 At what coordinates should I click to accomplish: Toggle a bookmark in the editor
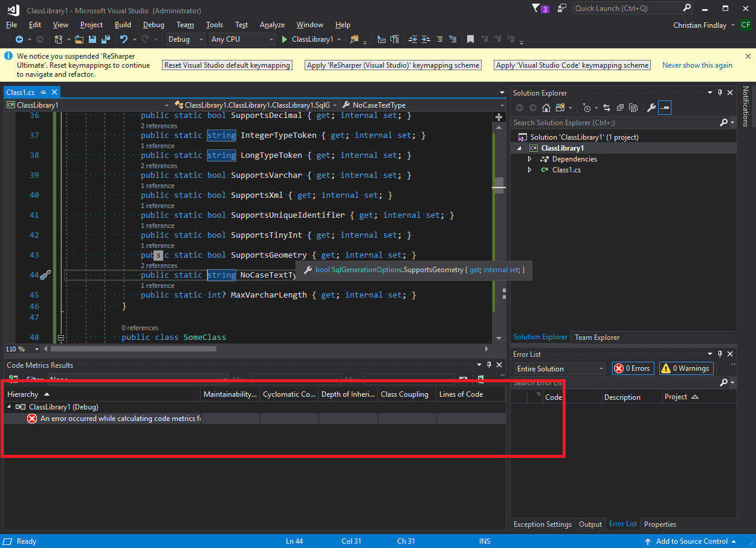pos(470,39)
